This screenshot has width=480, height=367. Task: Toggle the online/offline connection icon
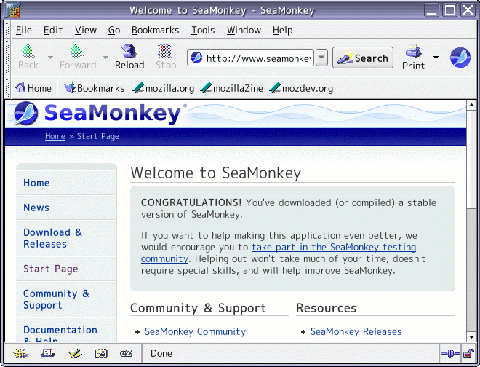(450, 354)
